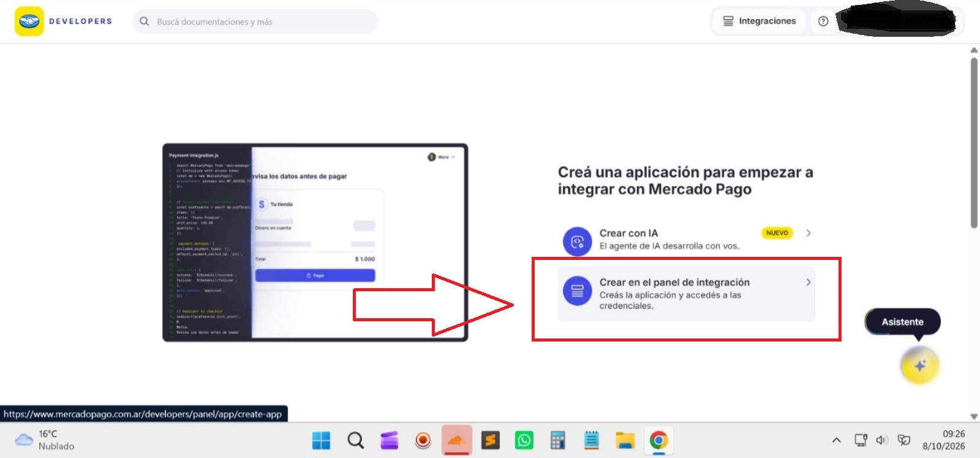Open Windows taskbar search

355,440
